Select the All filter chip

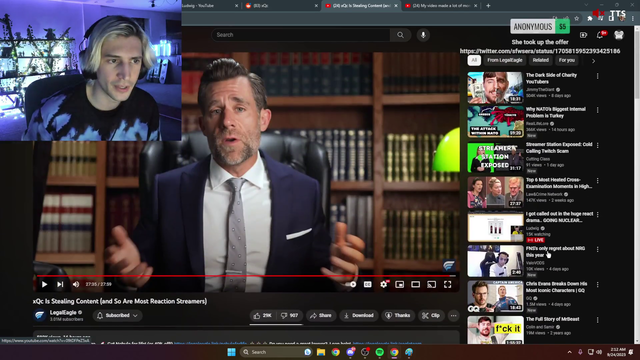474,60
